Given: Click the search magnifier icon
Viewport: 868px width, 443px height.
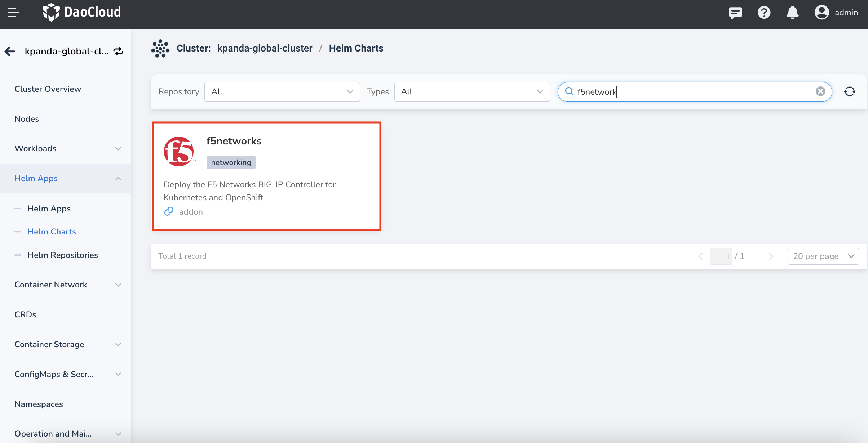Looking at the screenshot, I should pyautogui.click(x=569, y=91).
